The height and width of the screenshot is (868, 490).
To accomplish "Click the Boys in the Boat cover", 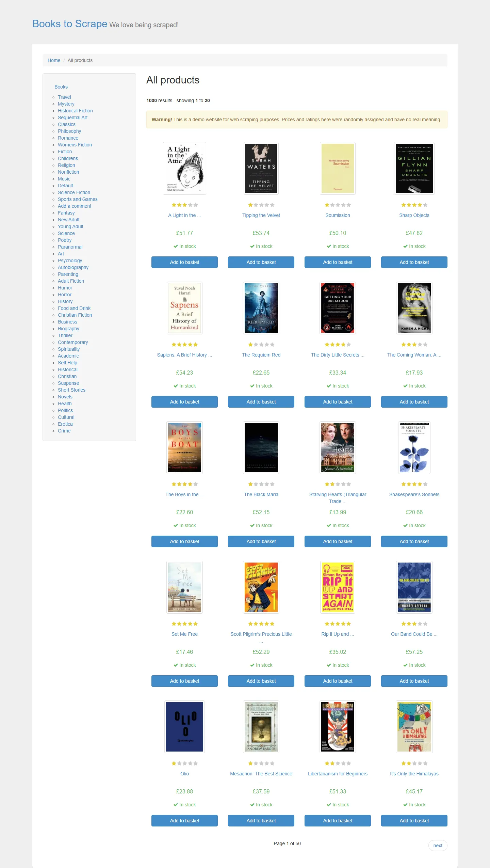I will coord(184,447).
